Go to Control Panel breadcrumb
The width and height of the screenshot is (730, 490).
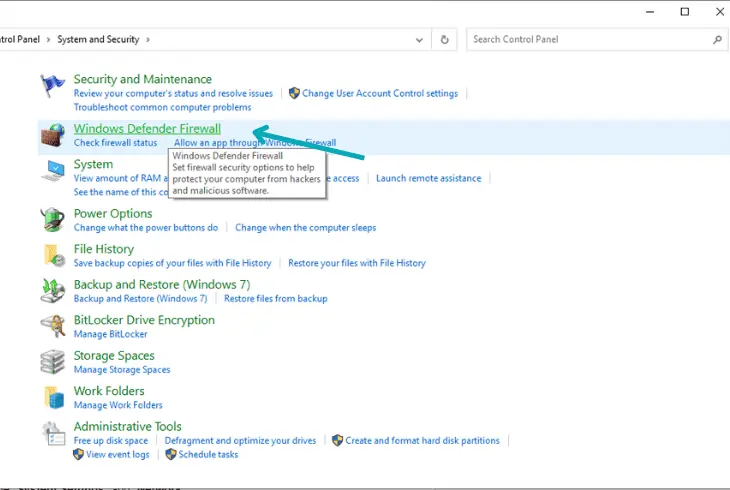click(x=20, y=40)
